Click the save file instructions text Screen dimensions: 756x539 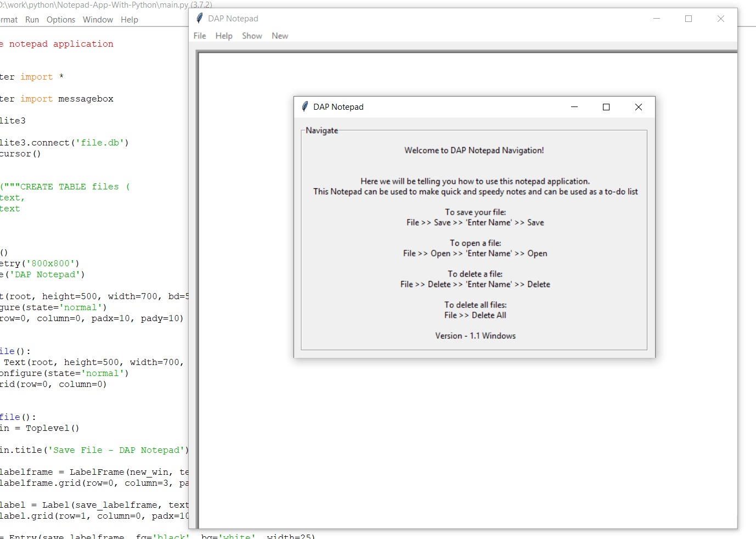(x=474, y=217)
